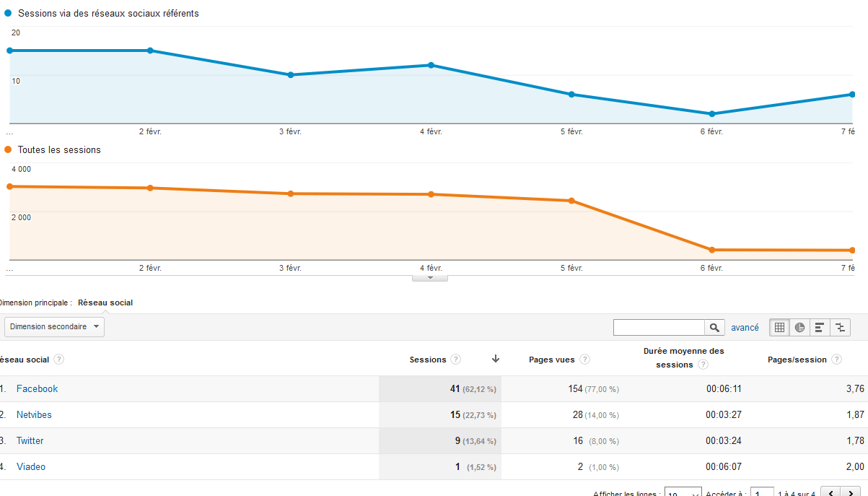This screenshot has height=496, width=868.
Task: Click the table search input field
Action: pos(659,328)
